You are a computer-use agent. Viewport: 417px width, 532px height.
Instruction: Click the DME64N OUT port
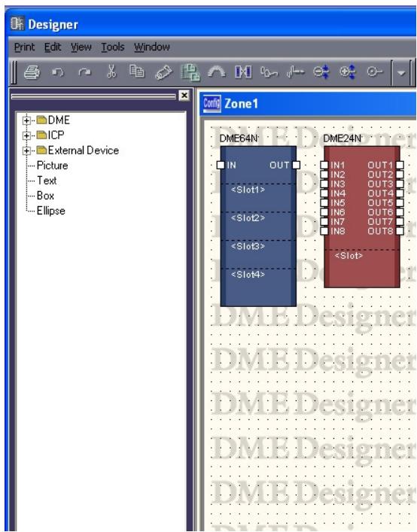click(296, 166)
